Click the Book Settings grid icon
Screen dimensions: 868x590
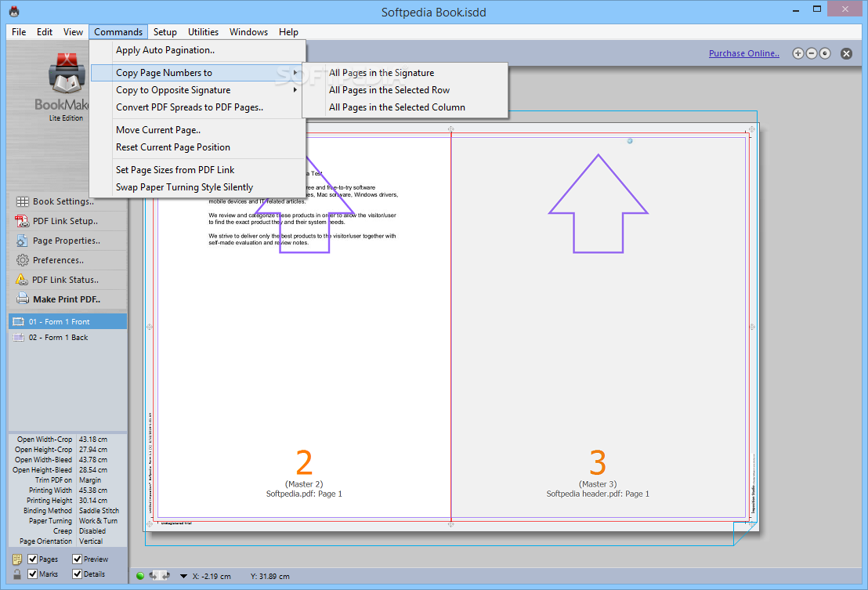(x=23, y=201)
